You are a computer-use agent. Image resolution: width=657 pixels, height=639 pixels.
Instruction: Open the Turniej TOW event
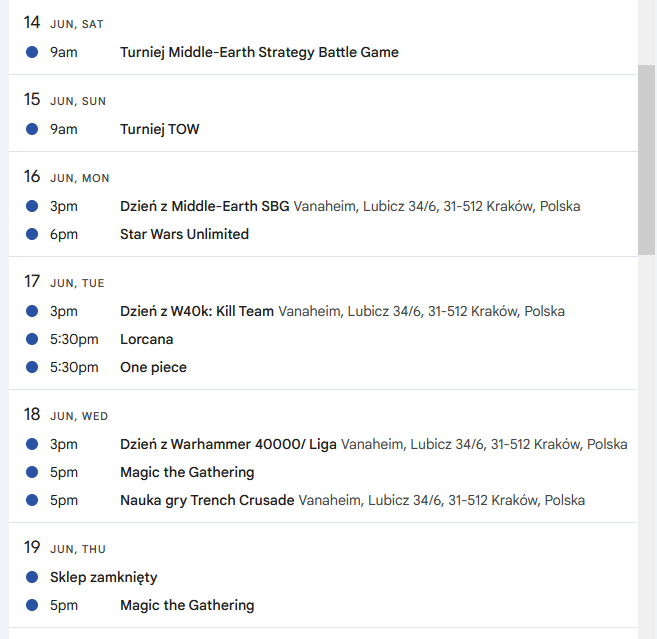(159, 129)
